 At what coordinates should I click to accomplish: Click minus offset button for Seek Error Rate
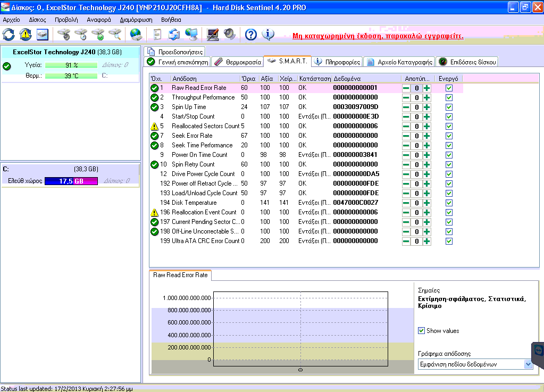406,136
